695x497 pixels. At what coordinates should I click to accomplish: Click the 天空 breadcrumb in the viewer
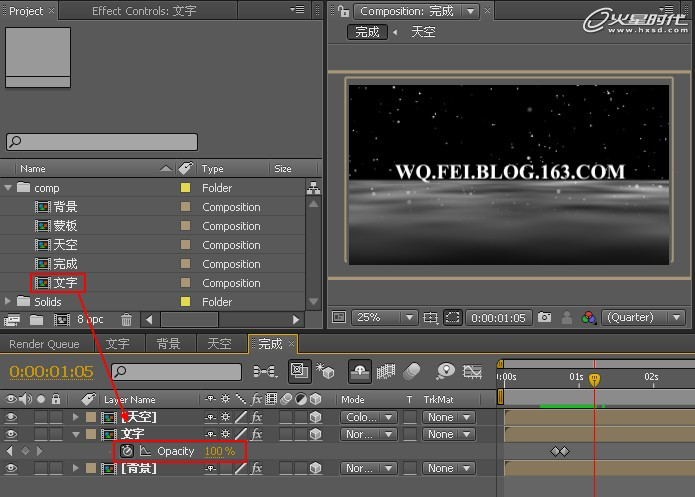coord(423,32)
